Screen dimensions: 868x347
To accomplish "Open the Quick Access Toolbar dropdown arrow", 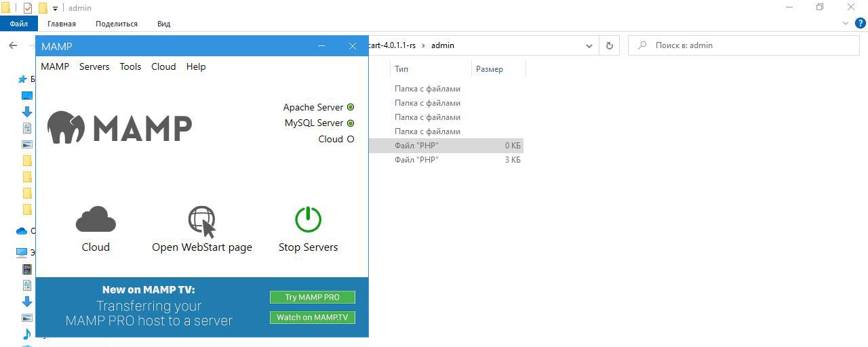I will [56, 8].
